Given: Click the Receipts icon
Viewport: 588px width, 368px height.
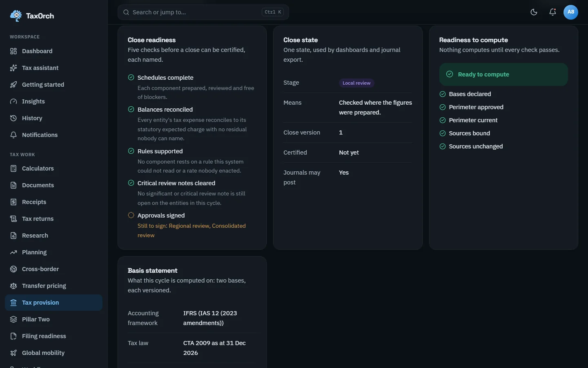Looking at the screenshot, I should coord(13,202).
